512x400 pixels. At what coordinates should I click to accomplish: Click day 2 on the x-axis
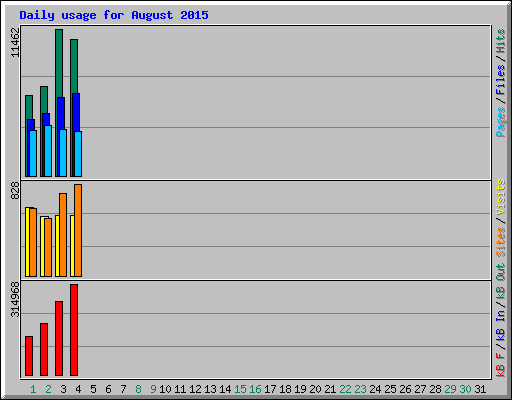click(48, 389)
